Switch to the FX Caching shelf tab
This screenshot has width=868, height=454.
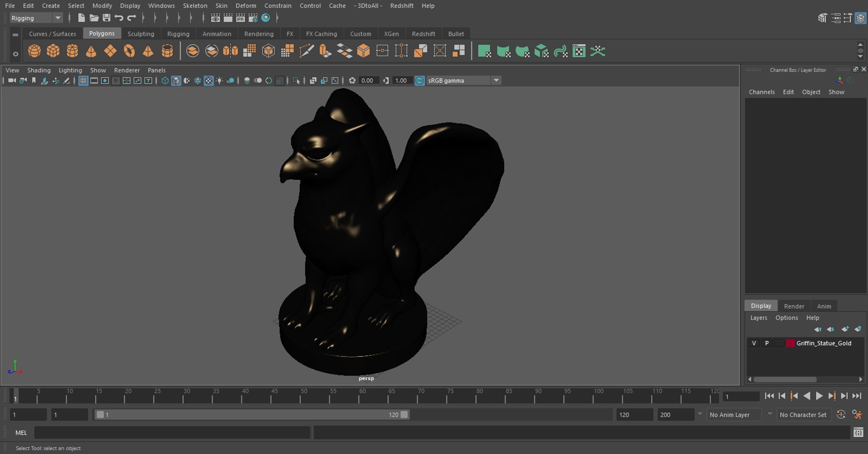[x=321, y=34]
